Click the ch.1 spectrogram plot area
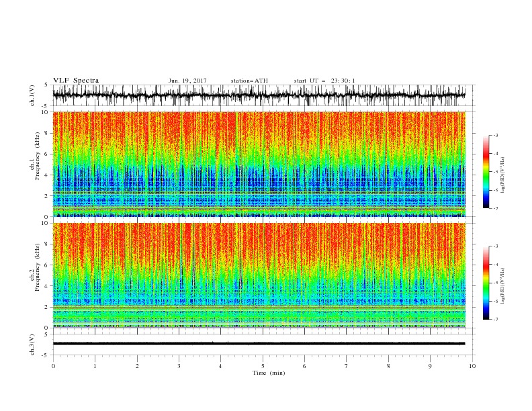Screen dimensions: 532x411 tap(259, 164)
